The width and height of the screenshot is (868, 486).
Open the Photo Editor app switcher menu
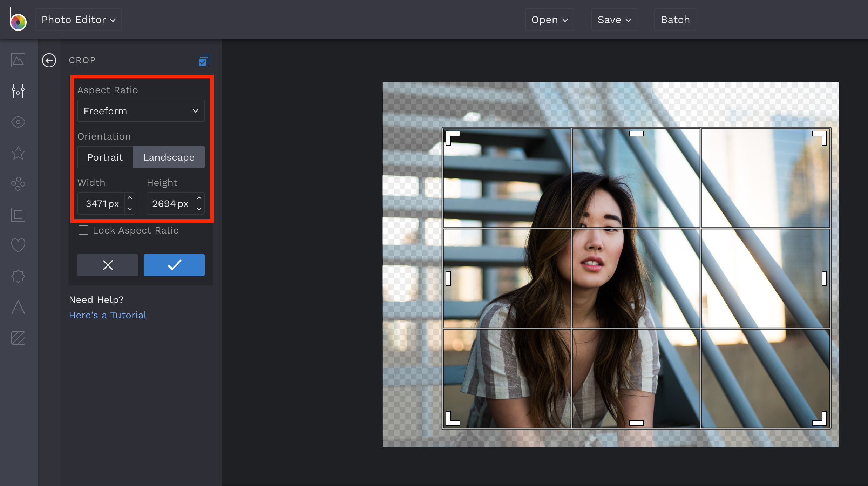point(78,20)
